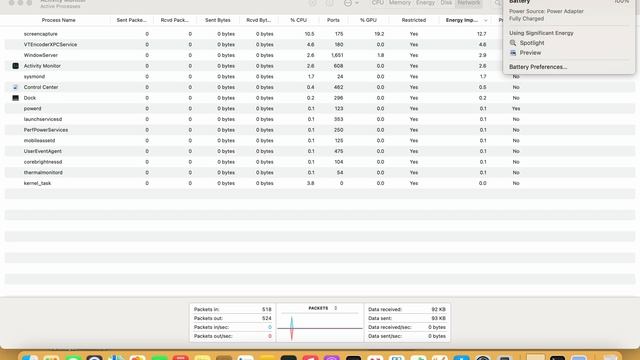Click the Energy Impact column header
Screen dimensions: 640x360
click(x=461, y=20)
